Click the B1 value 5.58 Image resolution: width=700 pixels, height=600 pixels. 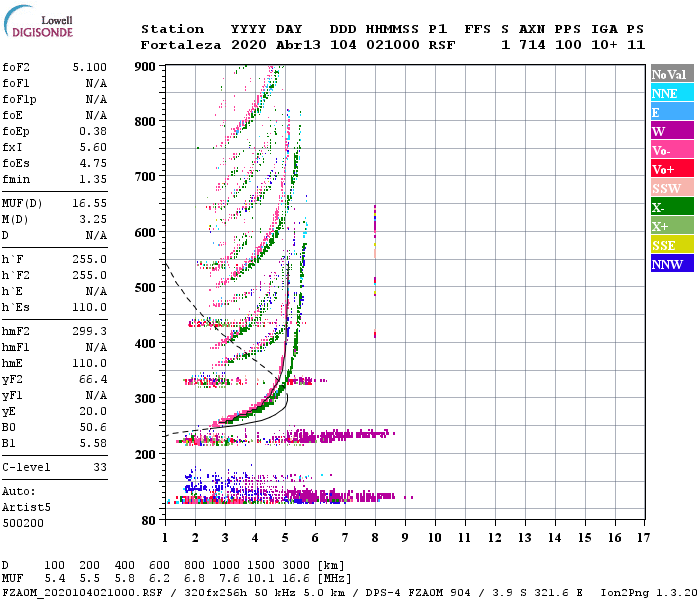(93, 443)
